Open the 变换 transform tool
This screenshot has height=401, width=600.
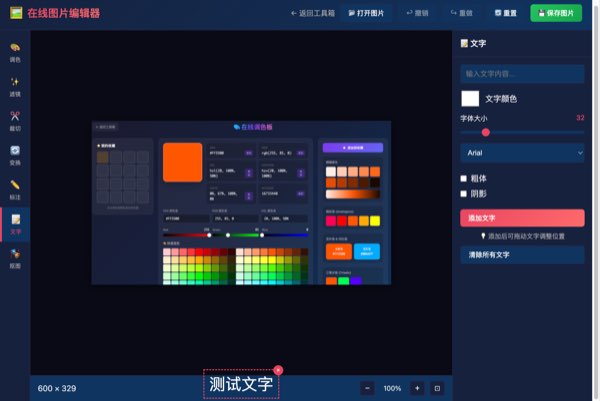pyautogui.click(x=15, y=156)
